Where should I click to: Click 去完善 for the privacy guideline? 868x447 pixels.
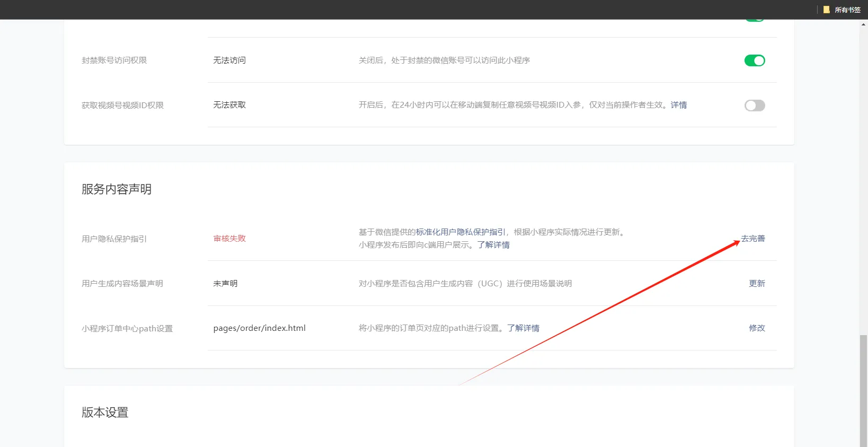click(x=753, y=239)
